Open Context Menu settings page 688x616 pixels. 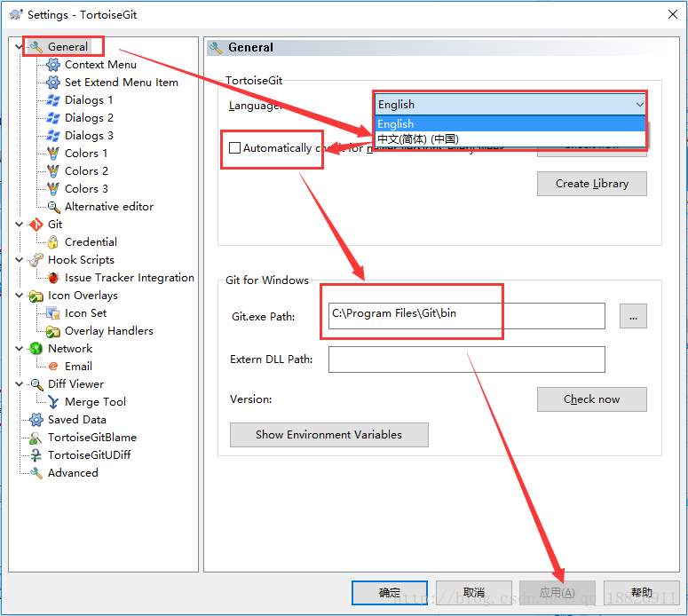[100, 65]
